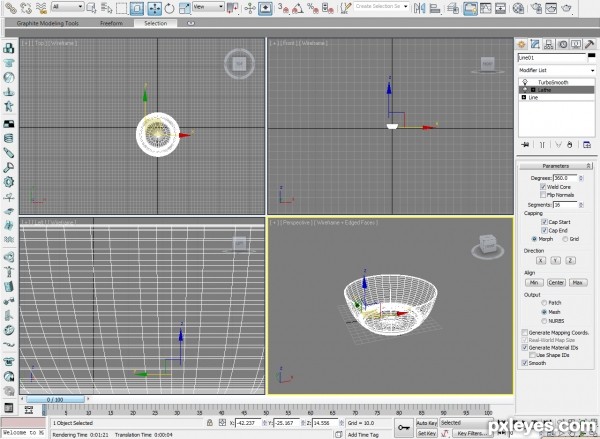The width and height of the screenshot is (600, 439).
Task: Click the Bind to Space Warp icon
Action: coord(41,8)
